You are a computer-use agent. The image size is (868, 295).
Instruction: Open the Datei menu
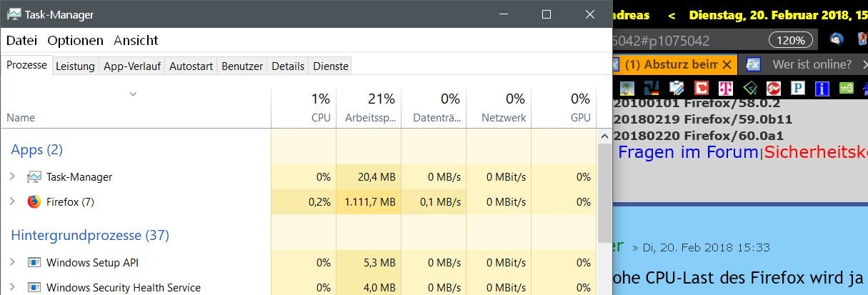[x=21, y=41]
